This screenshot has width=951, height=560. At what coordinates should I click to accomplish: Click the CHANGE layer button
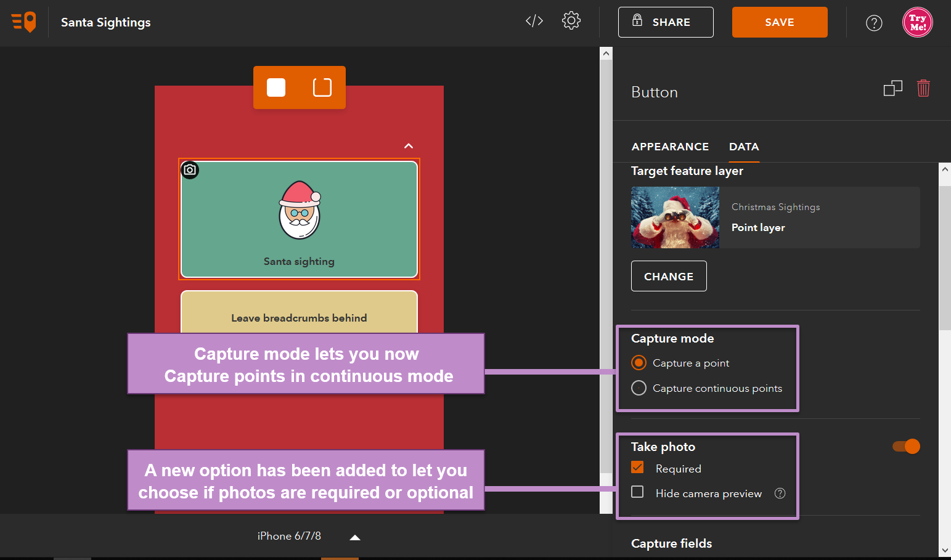tap(669, 276)
